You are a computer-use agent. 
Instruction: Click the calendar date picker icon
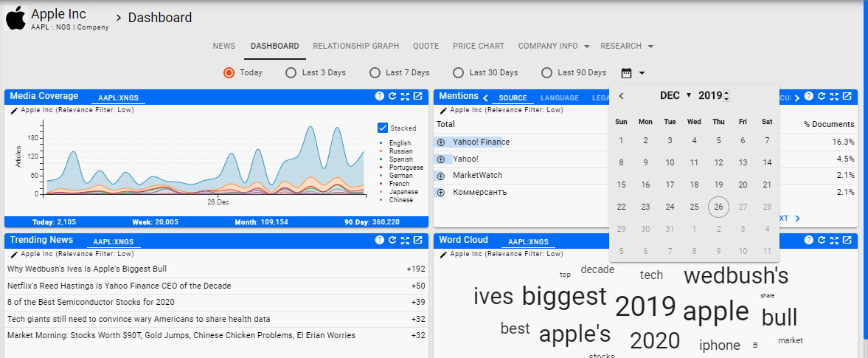627,73
